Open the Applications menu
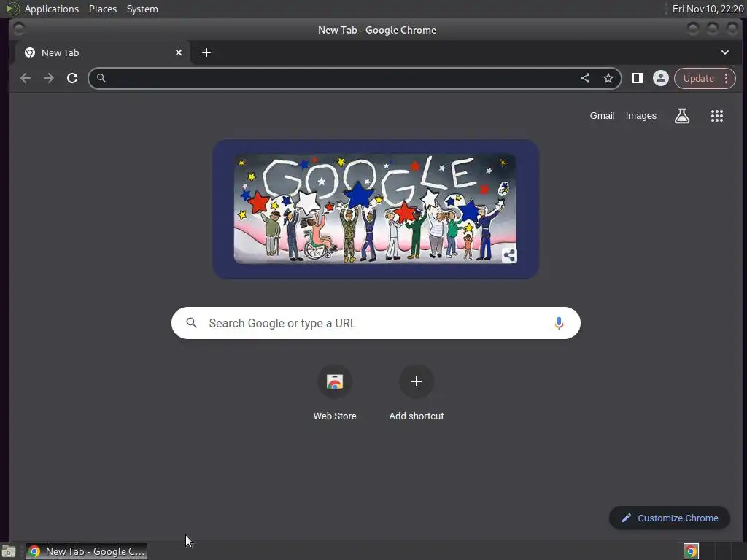This screenshot has height=560, width=747. (52, 9)
